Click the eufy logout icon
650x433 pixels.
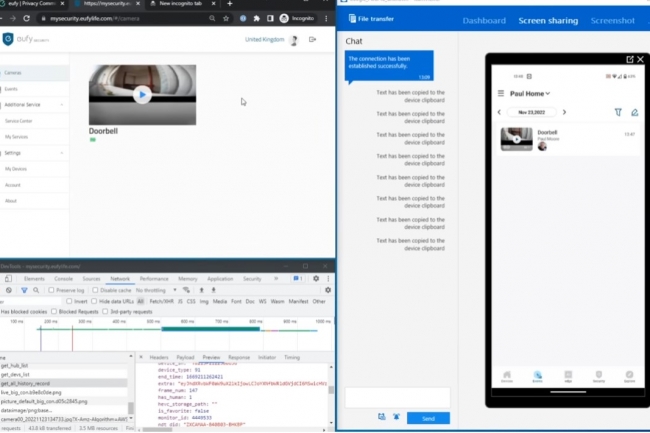coord(313,39)
